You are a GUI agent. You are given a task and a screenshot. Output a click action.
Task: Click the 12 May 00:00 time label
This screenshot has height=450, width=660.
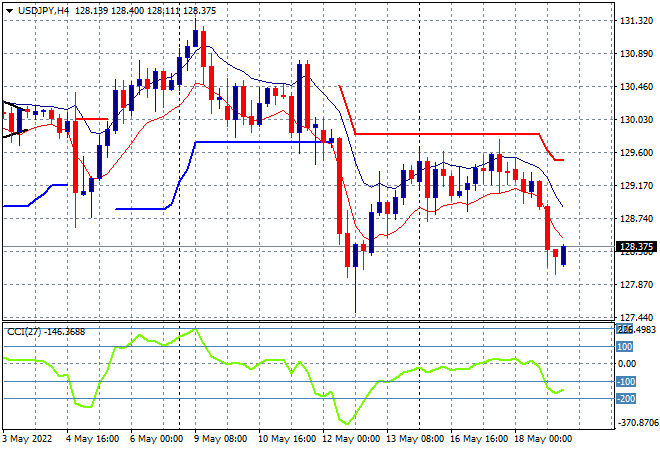click(x=351, y=439)
